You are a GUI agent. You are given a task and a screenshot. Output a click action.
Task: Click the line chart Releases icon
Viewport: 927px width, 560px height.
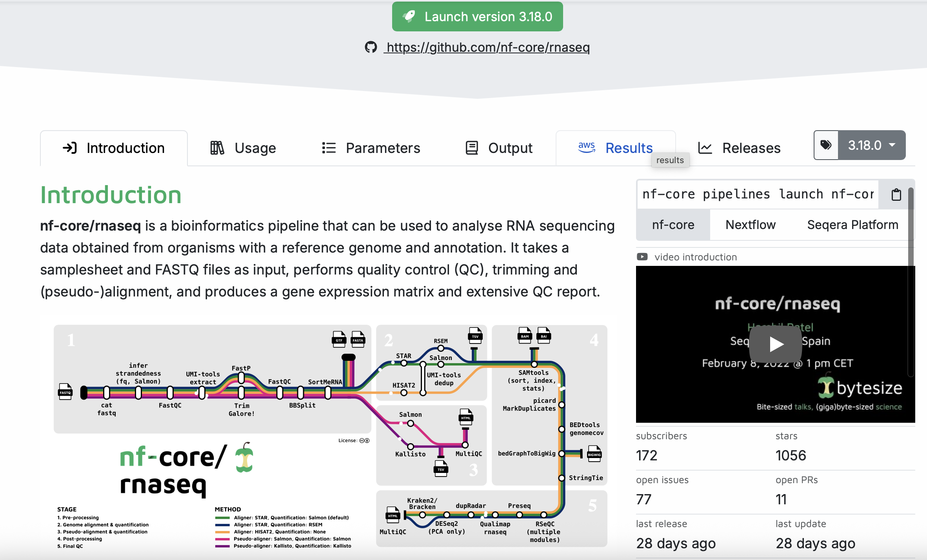(705, 148)
